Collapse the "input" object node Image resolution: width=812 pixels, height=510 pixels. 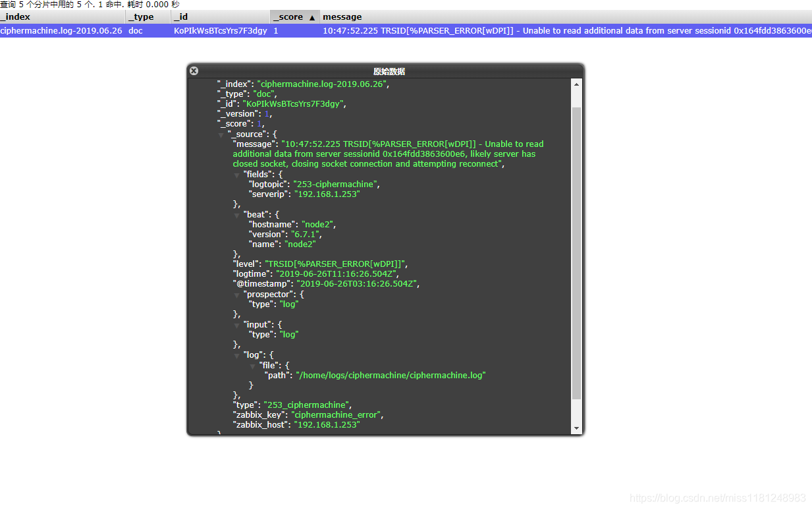(237, 325)
